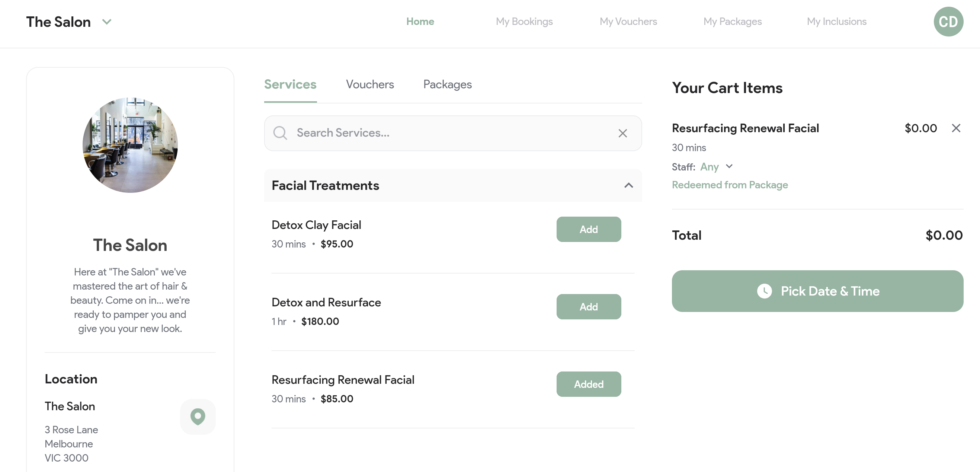Click the Your Cart Items heading
Viewport: 980px width, 472px height.
click(x=727, y=88)
